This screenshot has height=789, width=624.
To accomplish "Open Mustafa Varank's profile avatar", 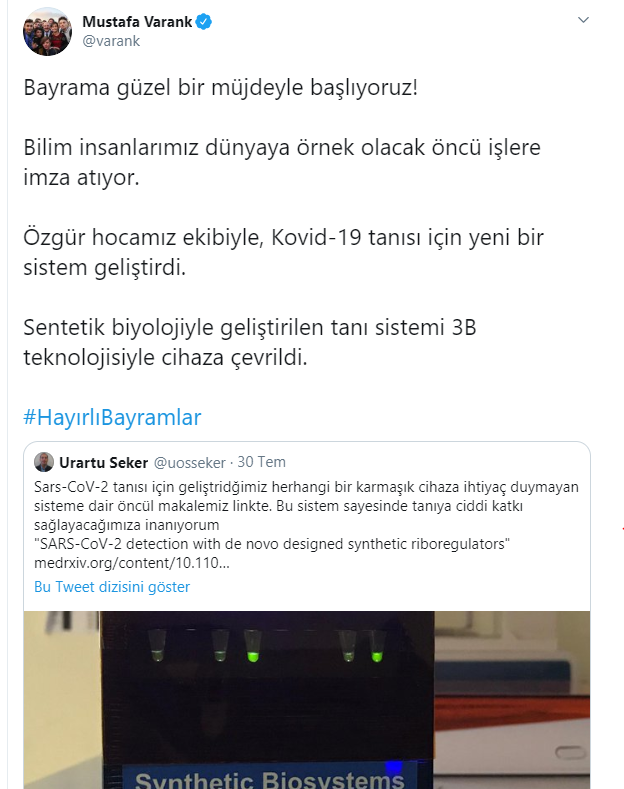I will 47,31.
